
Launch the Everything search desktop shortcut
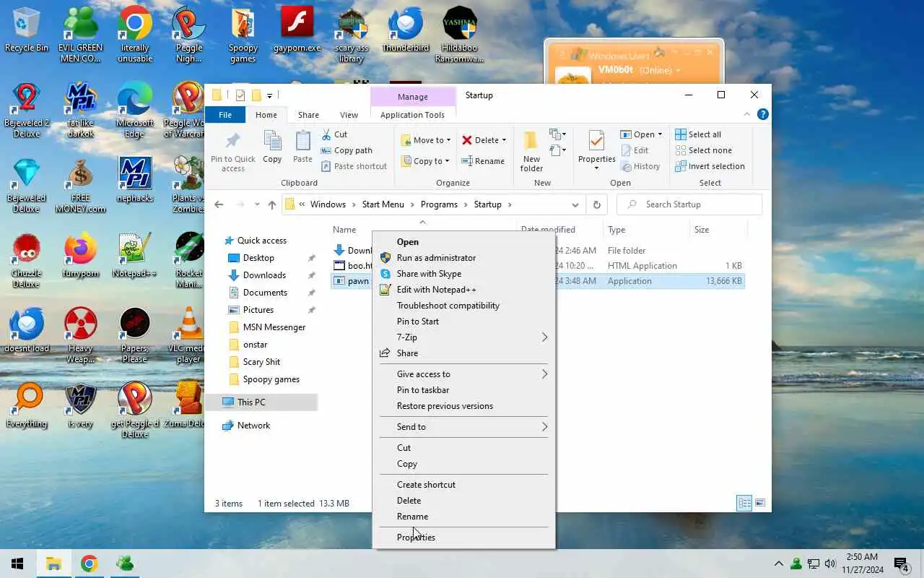point(27,406)
